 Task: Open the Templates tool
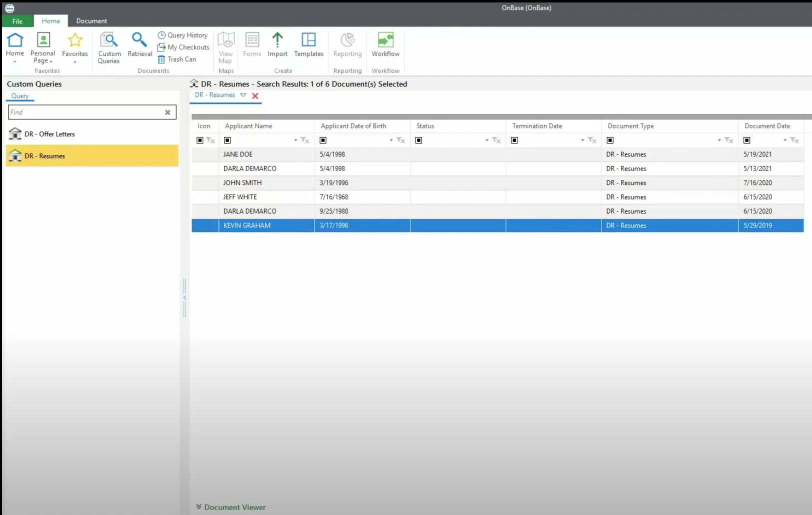[308, 46]
